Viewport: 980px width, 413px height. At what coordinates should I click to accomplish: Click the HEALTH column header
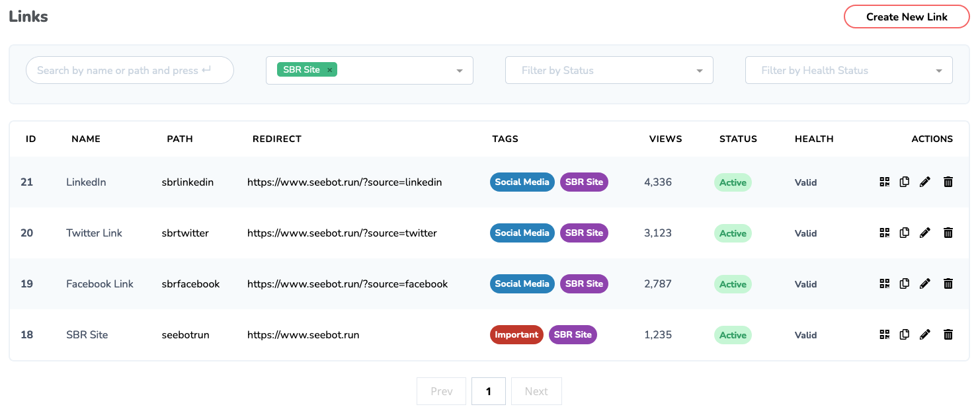tap(814, 139)
